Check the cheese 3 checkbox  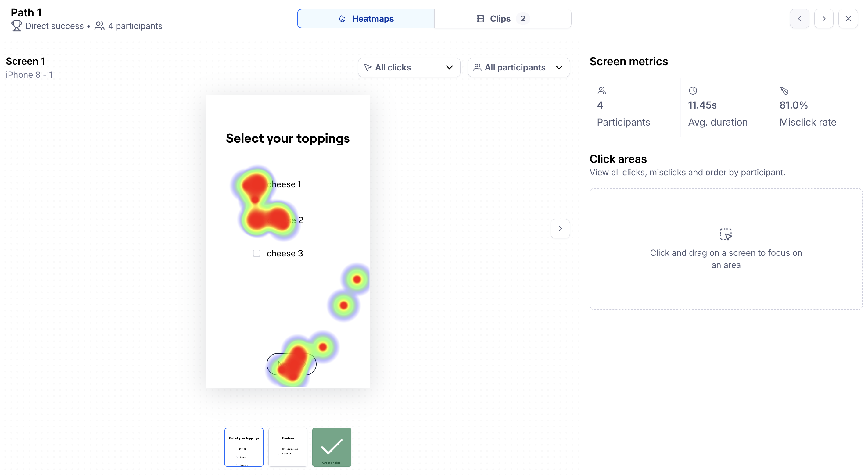pos(256,253)
